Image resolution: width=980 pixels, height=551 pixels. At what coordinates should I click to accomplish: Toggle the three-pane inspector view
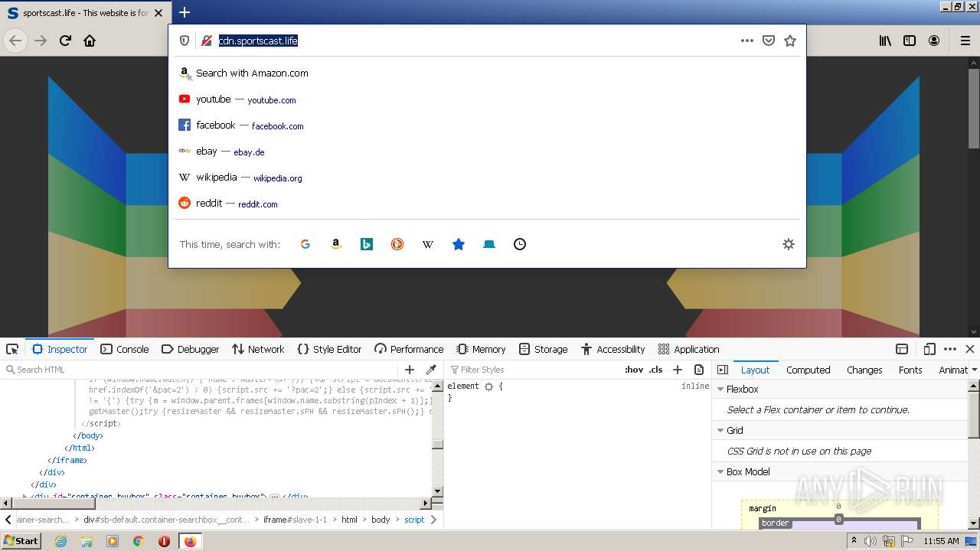click(723, 370)
